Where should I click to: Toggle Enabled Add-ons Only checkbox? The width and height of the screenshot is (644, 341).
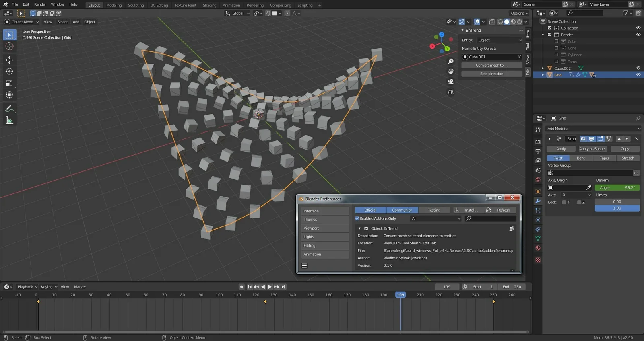tap(357, 218)
